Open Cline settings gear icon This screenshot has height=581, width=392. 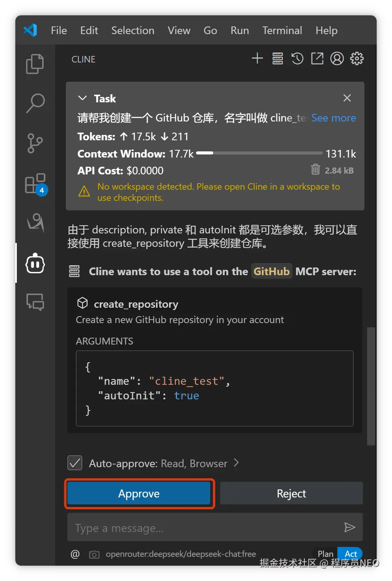(x=357, y=59)
